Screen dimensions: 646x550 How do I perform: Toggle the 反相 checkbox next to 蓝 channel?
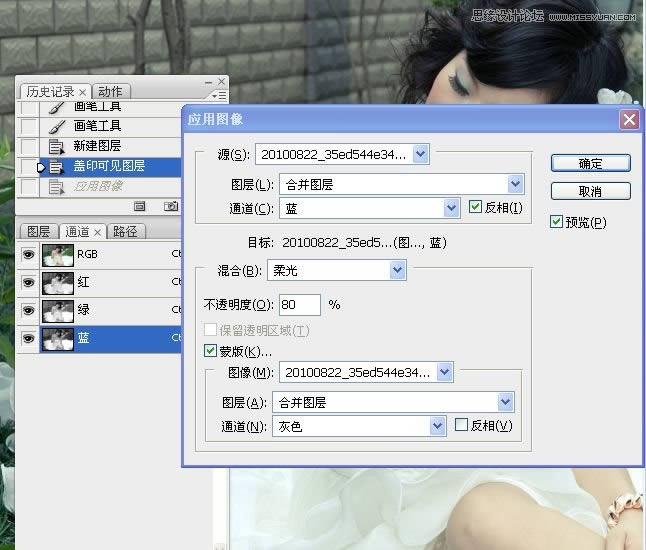(476, 207)
